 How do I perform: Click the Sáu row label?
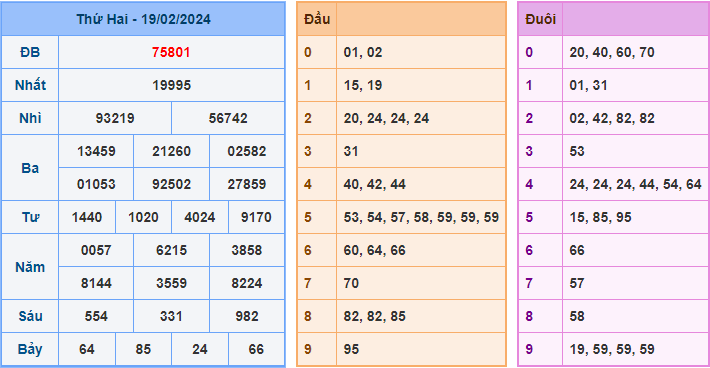30,316
